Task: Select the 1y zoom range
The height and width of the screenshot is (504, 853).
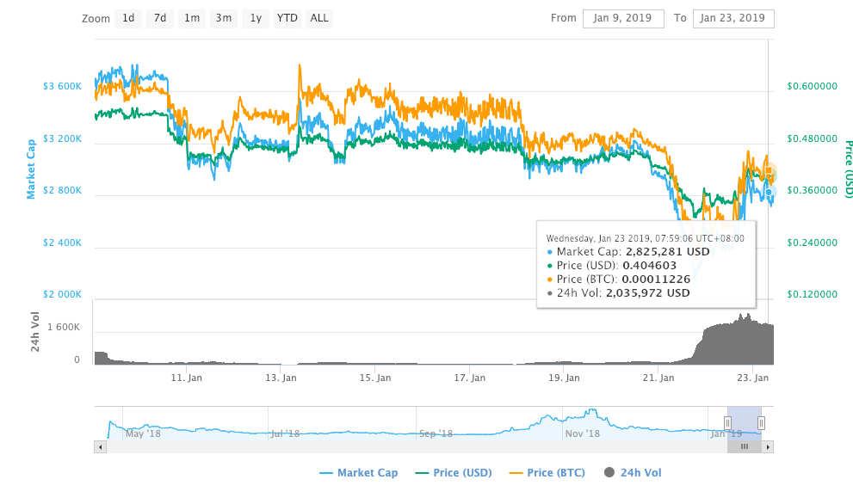Action: (256, 18)
